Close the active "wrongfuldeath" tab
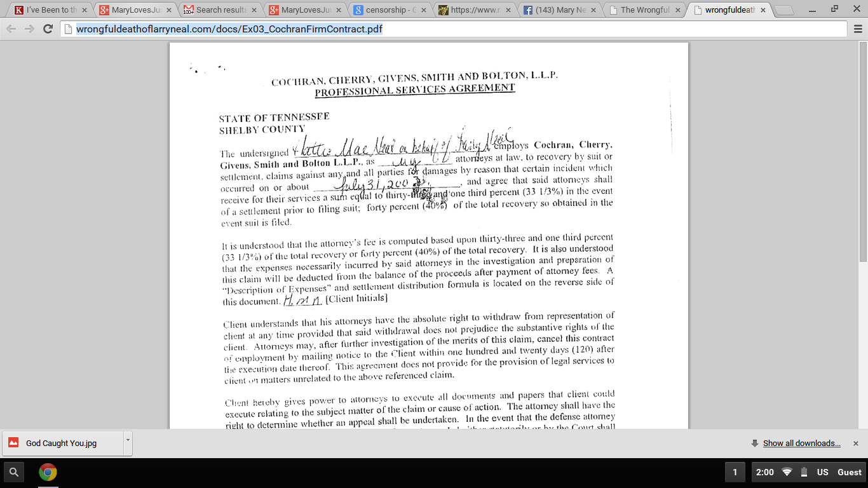Image resolution: width=868 pixels, height=488 pixels. [x=763, y=10]
